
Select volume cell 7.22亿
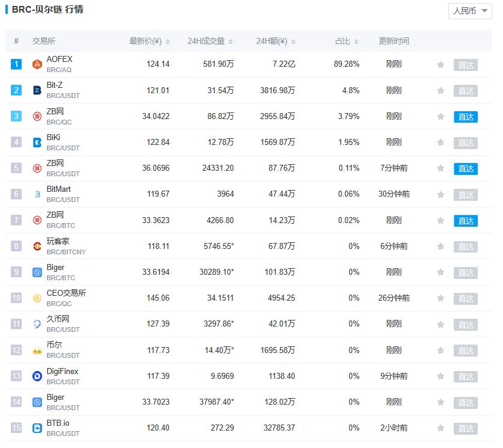(x=284, y=64)
